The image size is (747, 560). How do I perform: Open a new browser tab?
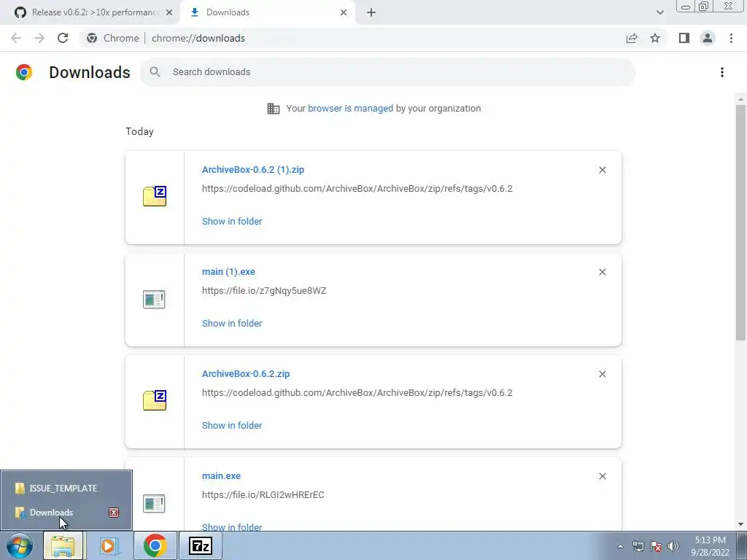(x=371, y=12)
